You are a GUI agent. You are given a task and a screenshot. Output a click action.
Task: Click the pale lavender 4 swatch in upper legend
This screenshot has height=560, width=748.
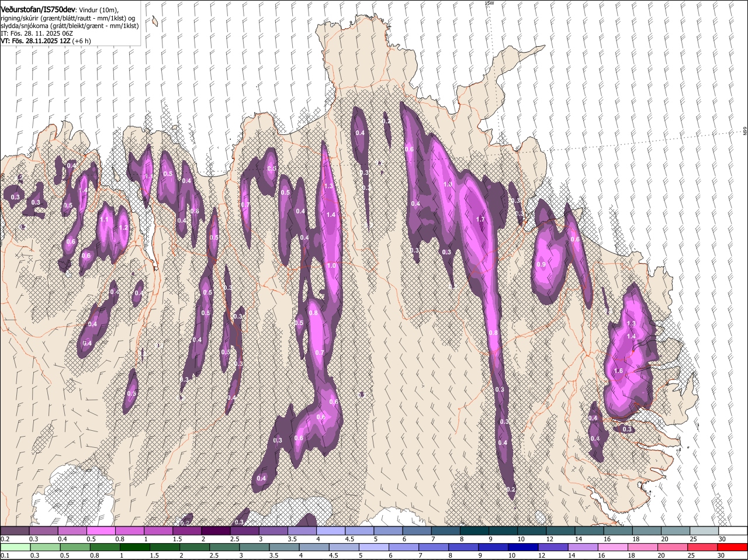pyautogui.click(x=330, y=531)
